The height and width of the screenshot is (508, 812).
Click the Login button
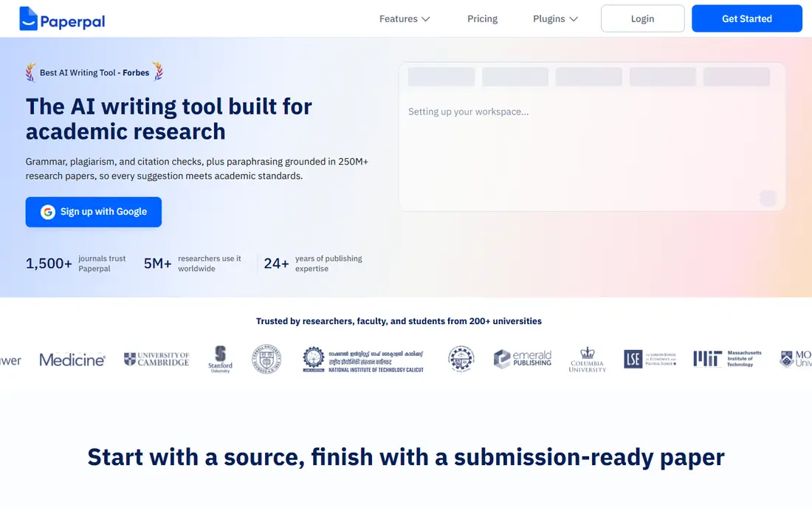pos(643,18)
